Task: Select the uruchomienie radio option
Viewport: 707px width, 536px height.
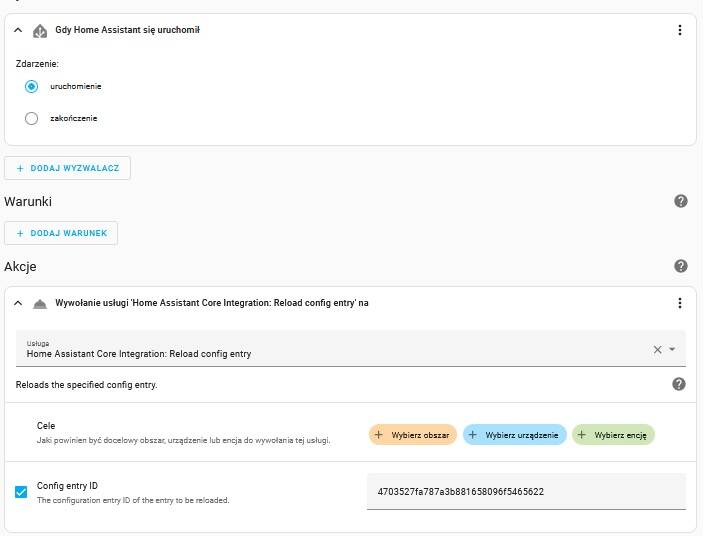Action: [32, 86]
